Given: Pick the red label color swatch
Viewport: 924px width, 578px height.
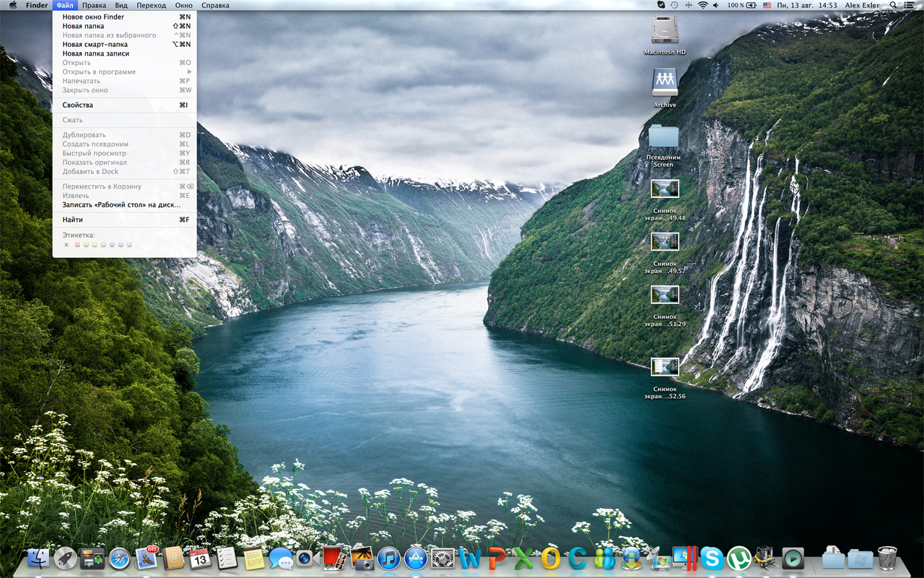Looking at the screenshot, I should click(77, 245).
